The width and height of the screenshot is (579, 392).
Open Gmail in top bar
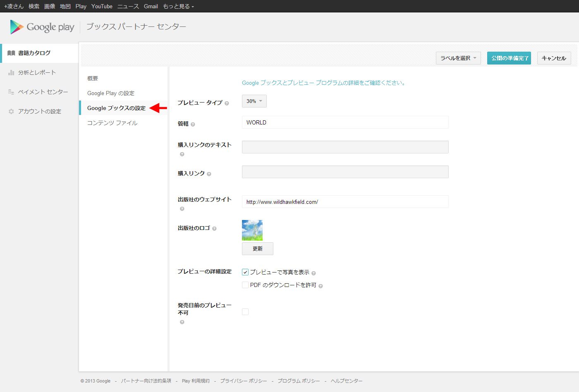point(151,6)
